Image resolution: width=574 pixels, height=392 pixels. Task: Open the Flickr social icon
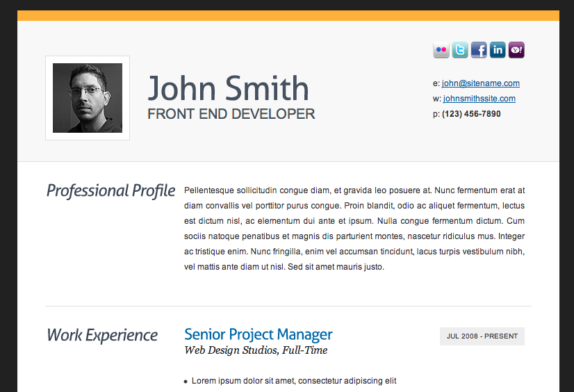click(x=441, y=50)
